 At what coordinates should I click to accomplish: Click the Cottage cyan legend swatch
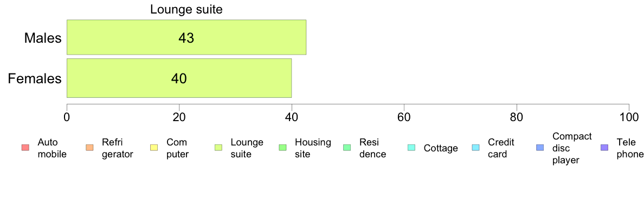click(411, 148)
